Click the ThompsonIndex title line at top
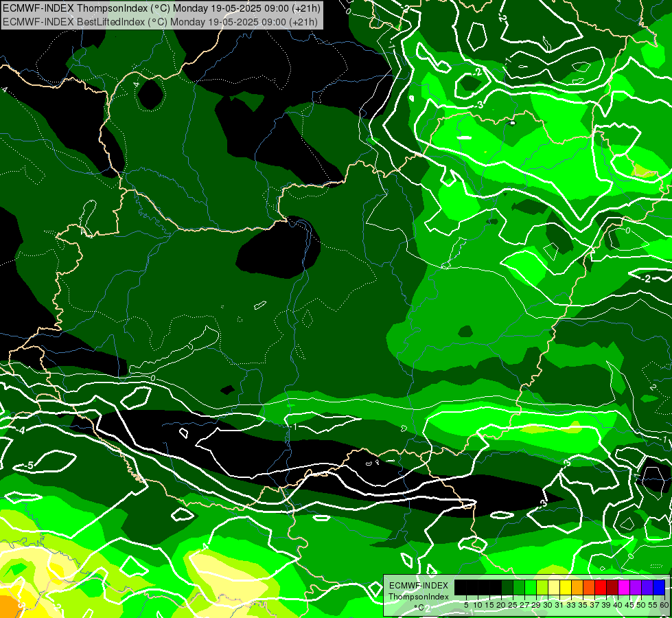 coord(161,8)
